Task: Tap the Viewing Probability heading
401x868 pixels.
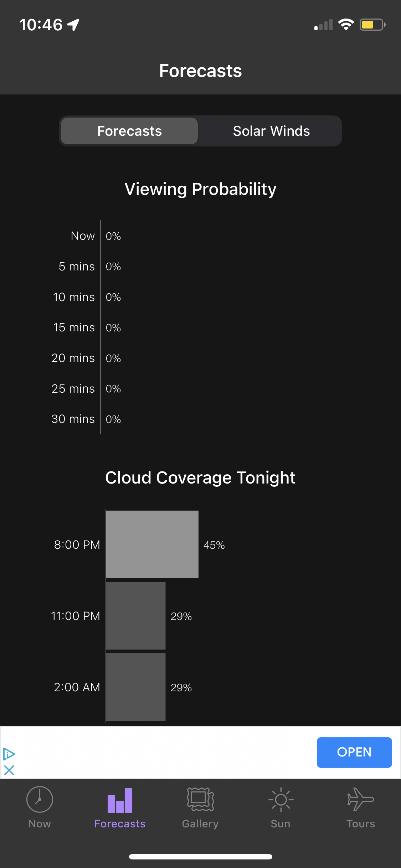Action: point(200,189)
